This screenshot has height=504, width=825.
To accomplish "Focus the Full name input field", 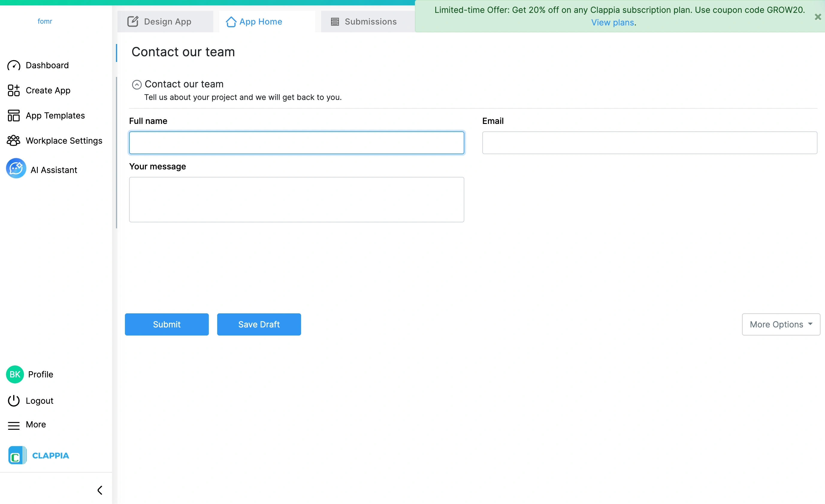I will (296, 143).
